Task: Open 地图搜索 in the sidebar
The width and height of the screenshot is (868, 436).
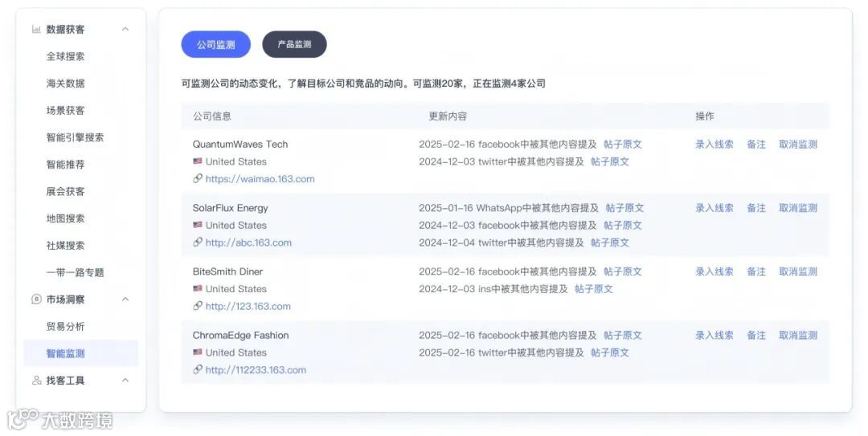Action: tap(65, 218)
